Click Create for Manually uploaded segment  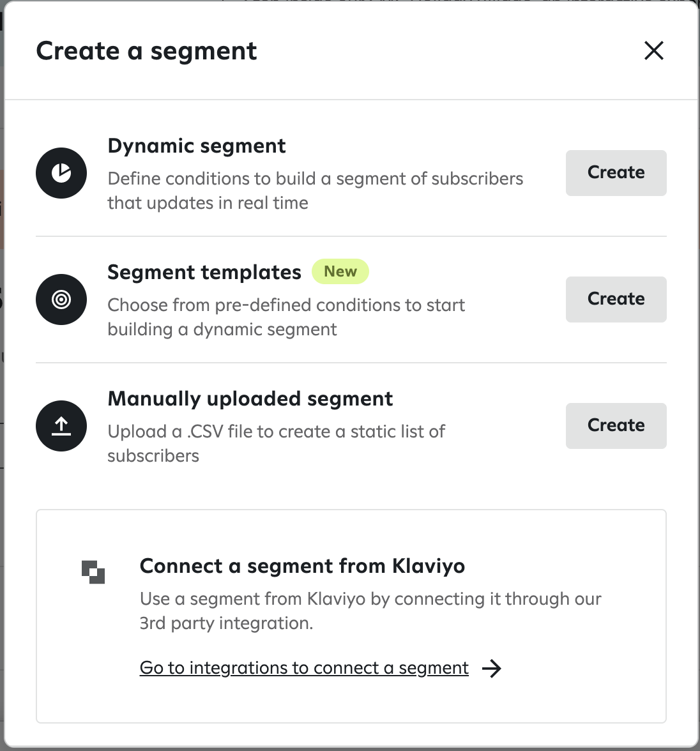(x=615, y=425)
